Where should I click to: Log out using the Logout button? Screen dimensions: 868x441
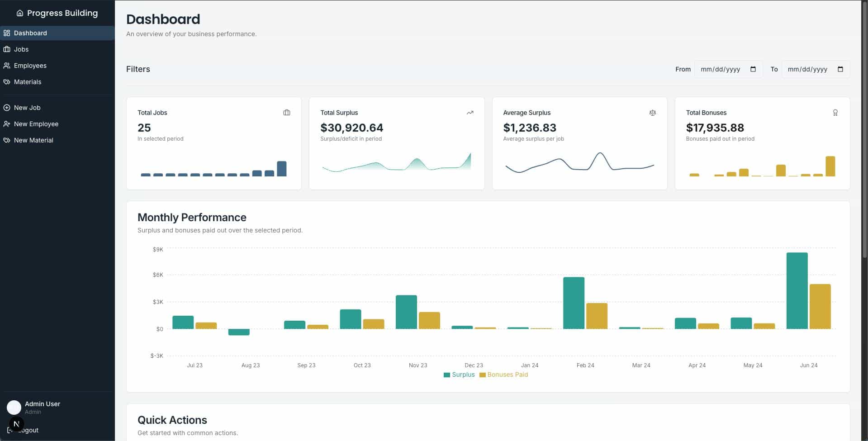pos(31,430)
